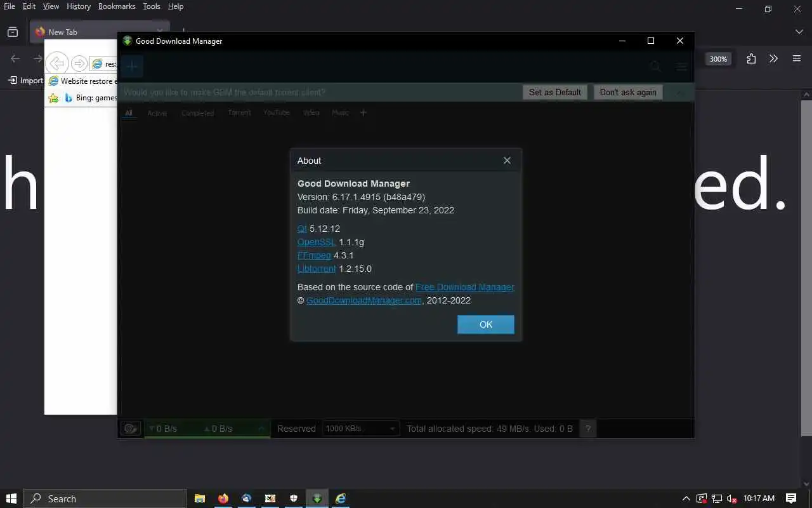Click OK in the About dialog

(485, 324)
